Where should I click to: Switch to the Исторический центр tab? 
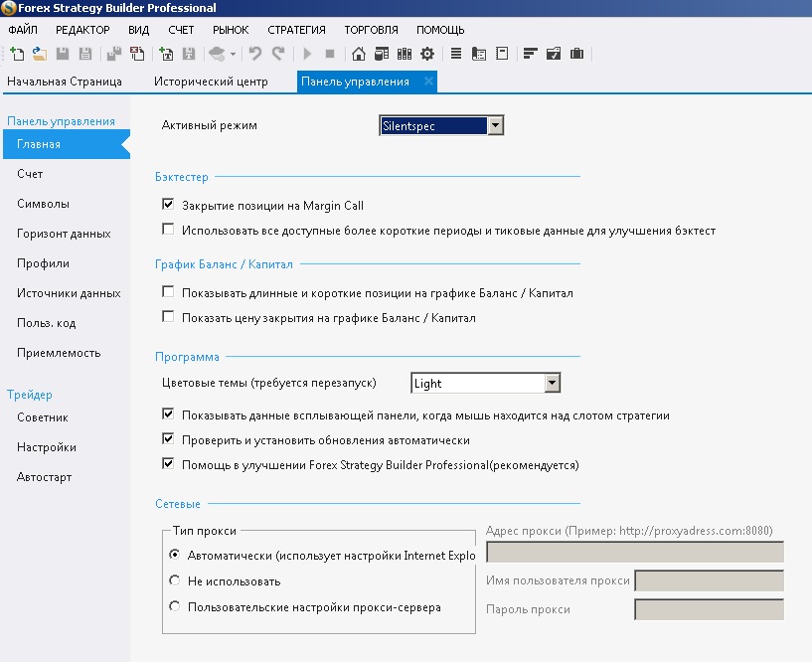211,82
